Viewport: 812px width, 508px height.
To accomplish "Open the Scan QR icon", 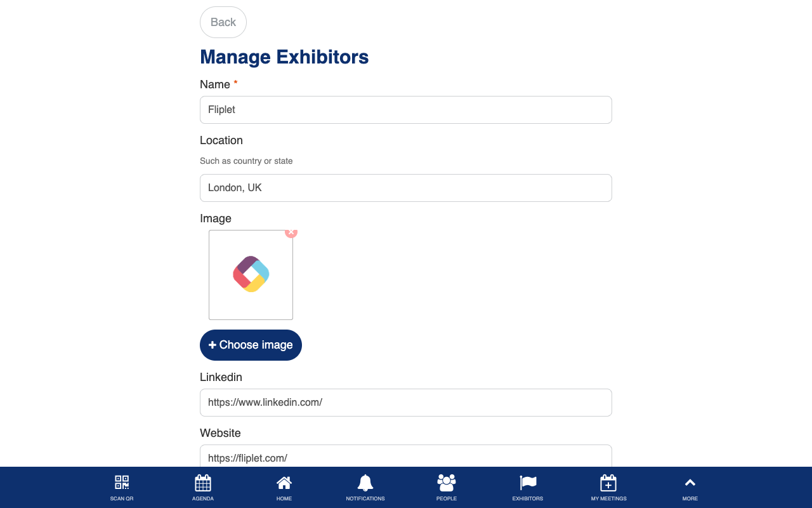I will point(122,483).
